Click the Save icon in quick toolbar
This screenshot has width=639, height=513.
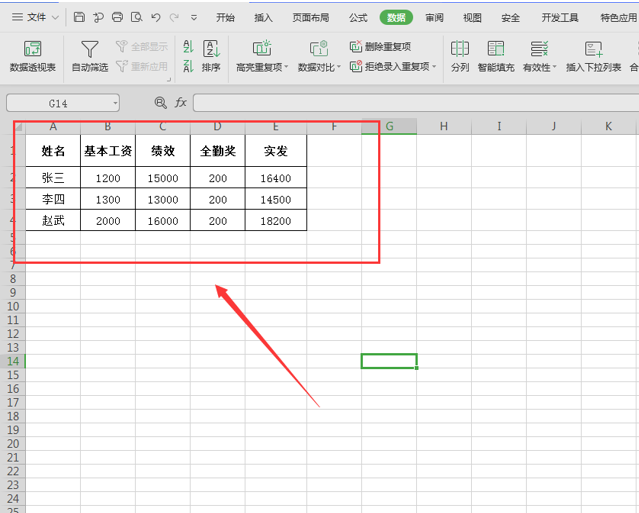(x=79, y=17)
